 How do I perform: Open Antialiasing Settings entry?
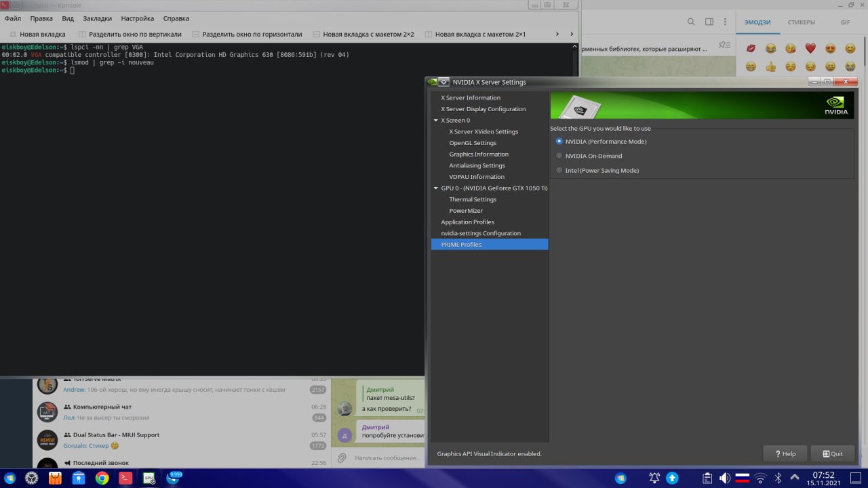(477, 165)
